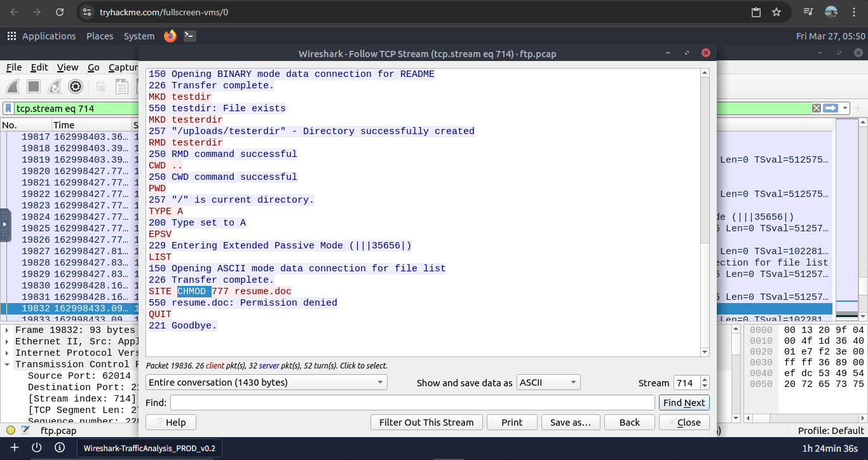Click the Save as… button
This screenshot has width=868, height=460.
pyautogui.click(x=570, y=422)
